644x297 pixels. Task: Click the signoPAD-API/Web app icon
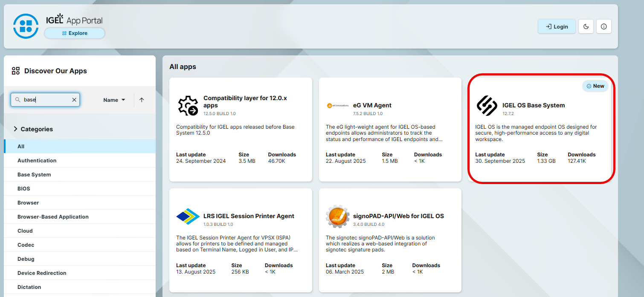click(x=337, y=216)
